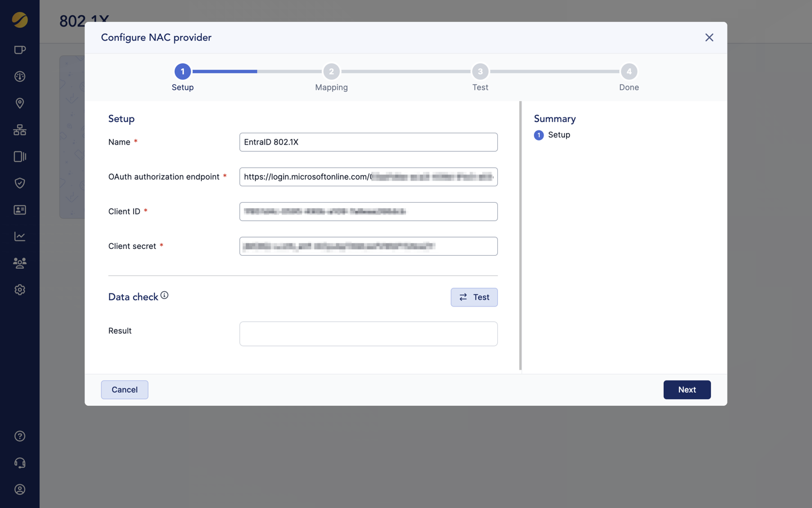Screen dimensions: 812x508
Task: Click the help question mark icon
Action: point(20,436)
